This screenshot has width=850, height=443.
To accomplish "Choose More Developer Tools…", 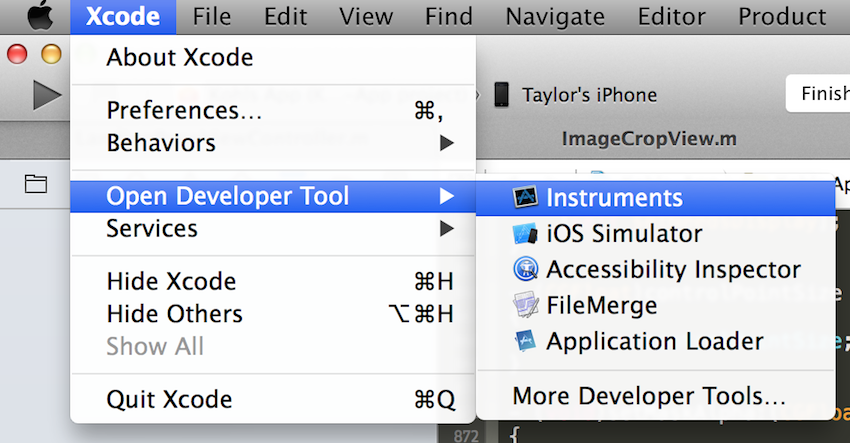I will [x=655, y=396].
